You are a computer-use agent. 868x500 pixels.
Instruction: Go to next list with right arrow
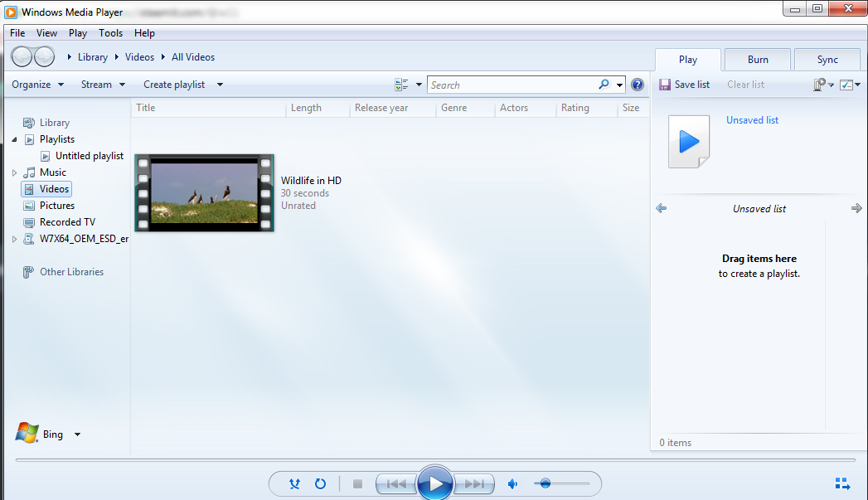point(856,208)
